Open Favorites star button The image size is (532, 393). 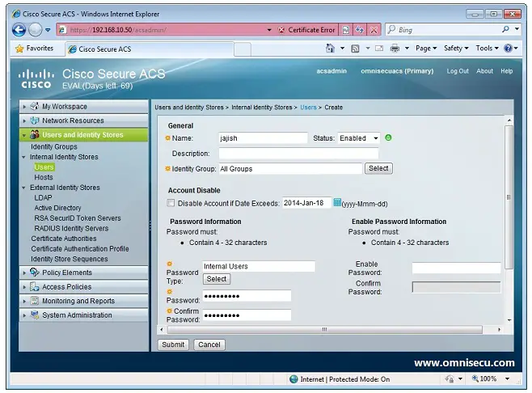pyautogui.click(x=35, y=49)
